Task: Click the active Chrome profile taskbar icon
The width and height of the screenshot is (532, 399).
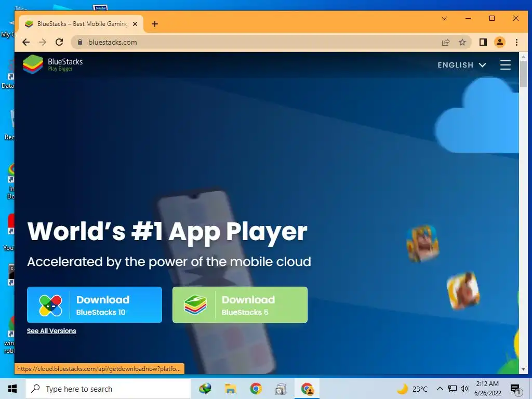Action: 307,389
